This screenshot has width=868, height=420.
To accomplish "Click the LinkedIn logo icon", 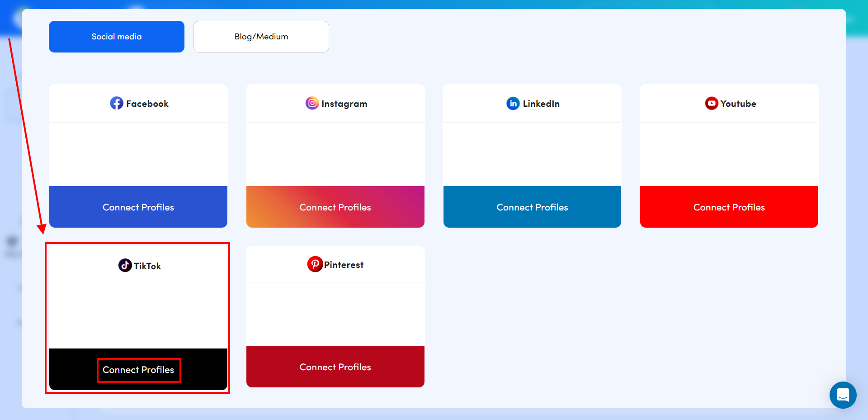I will (513, 103).
